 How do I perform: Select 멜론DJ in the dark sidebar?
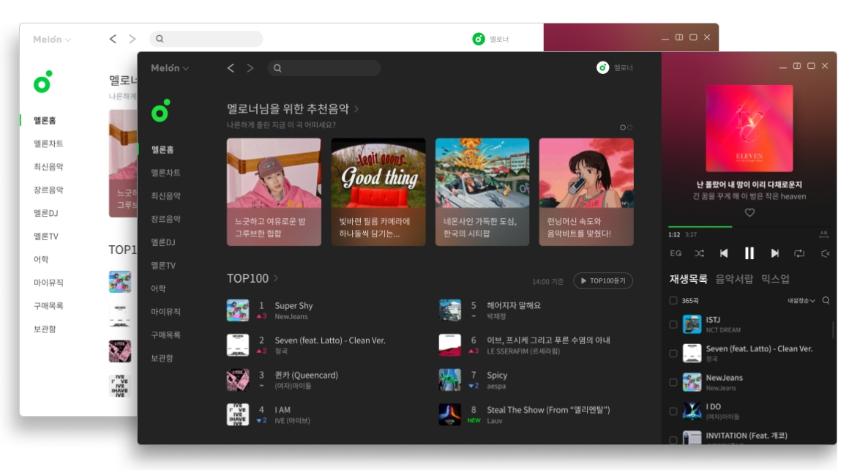(163, 242)
